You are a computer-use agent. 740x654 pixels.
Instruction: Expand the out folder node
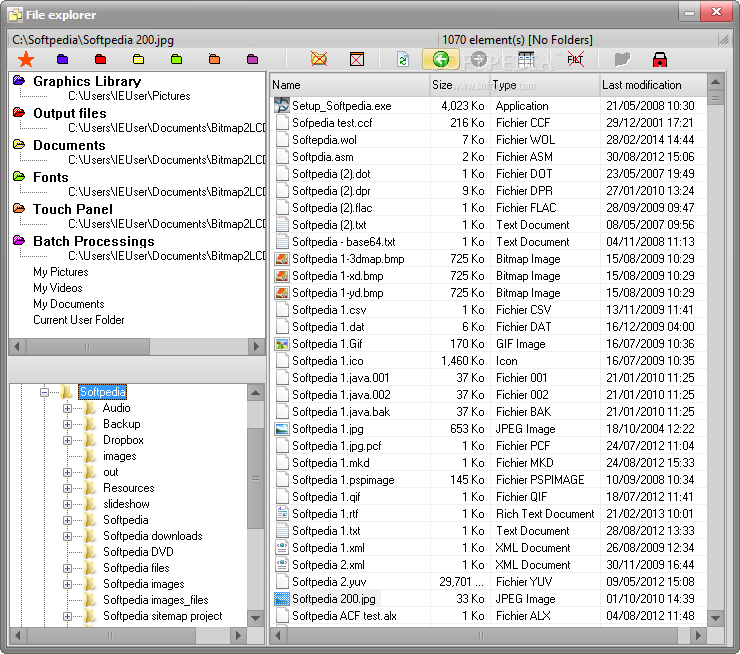[67, 472]
